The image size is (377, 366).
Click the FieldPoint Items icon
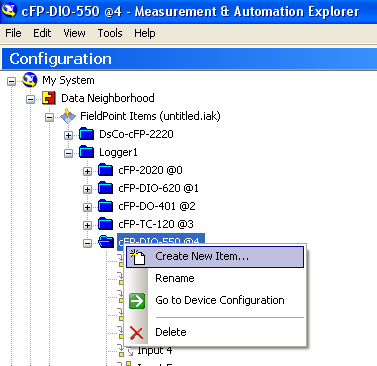coord(68,116)
